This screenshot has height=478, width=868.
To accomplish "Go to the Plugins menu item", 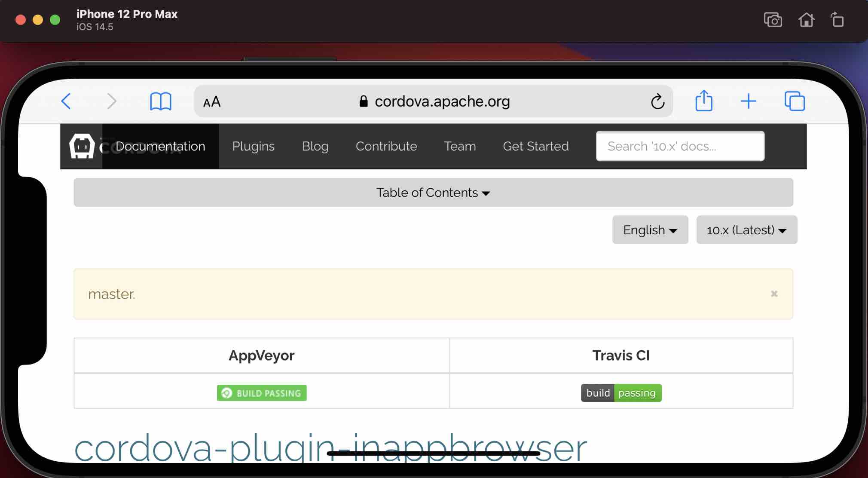I will 253,146.
